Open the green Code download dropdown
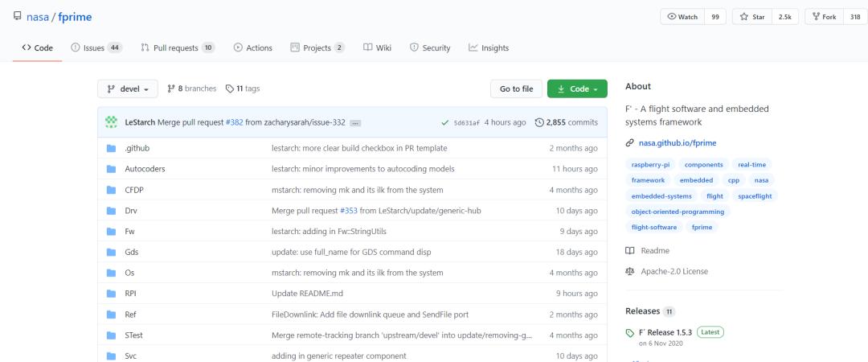This screenshot has width=868, height=362. pos(577,88)
